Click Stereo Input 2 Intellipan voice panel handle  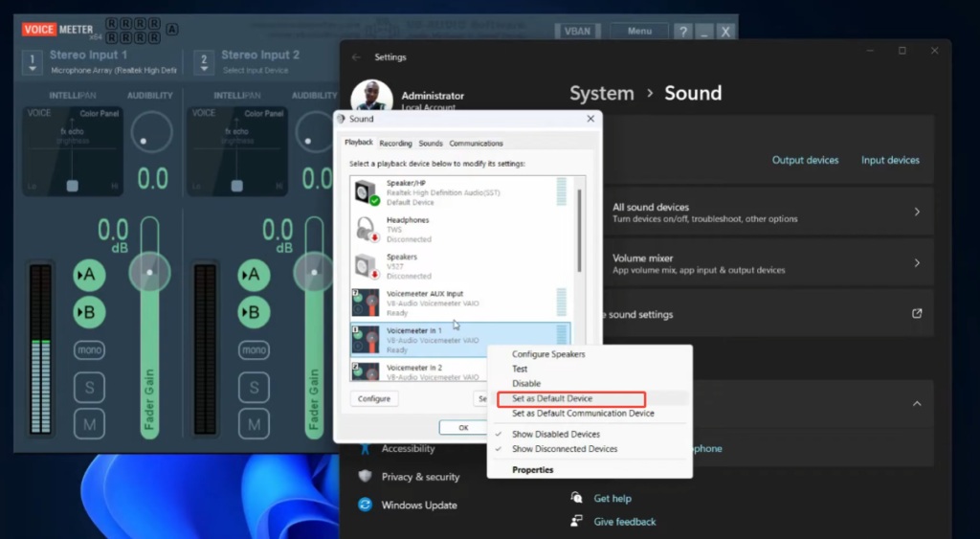(237, 186)
